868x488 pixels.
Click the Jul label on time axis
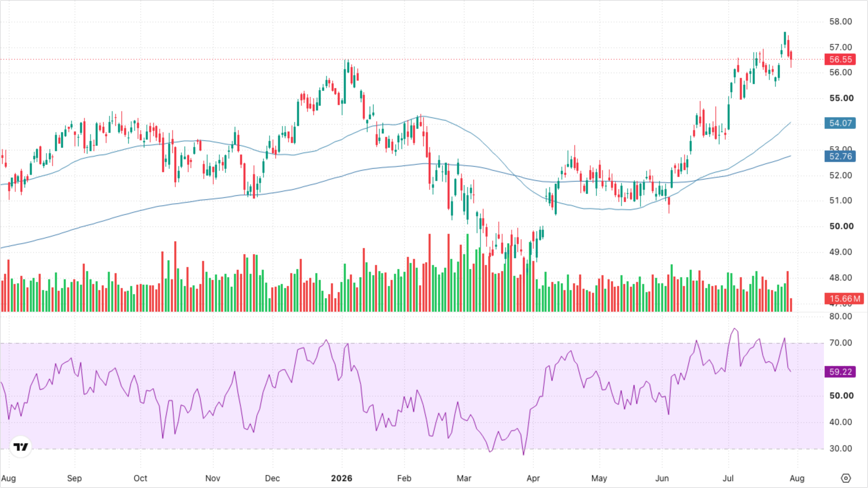728,478
